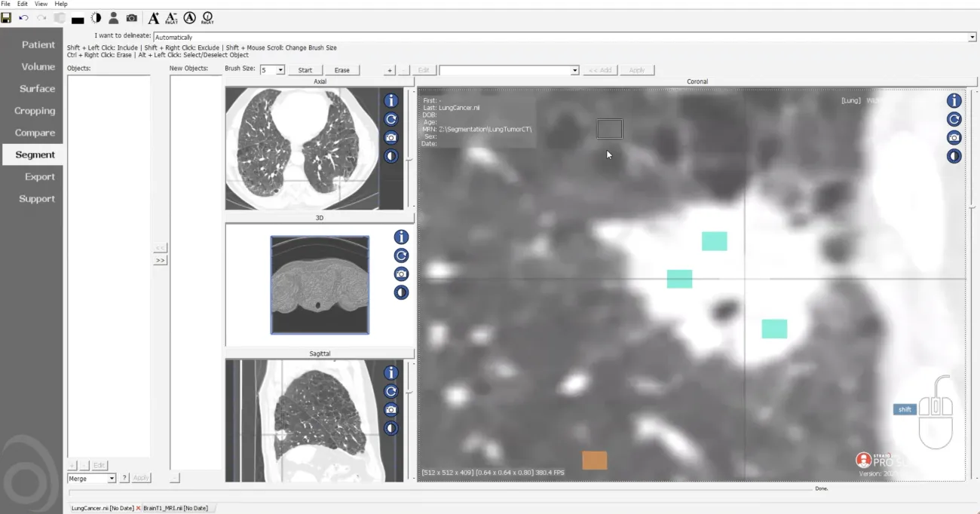Click the Save floppy disk icon
Viewport: 980px width, 514px height.
(x=6, y=18)
